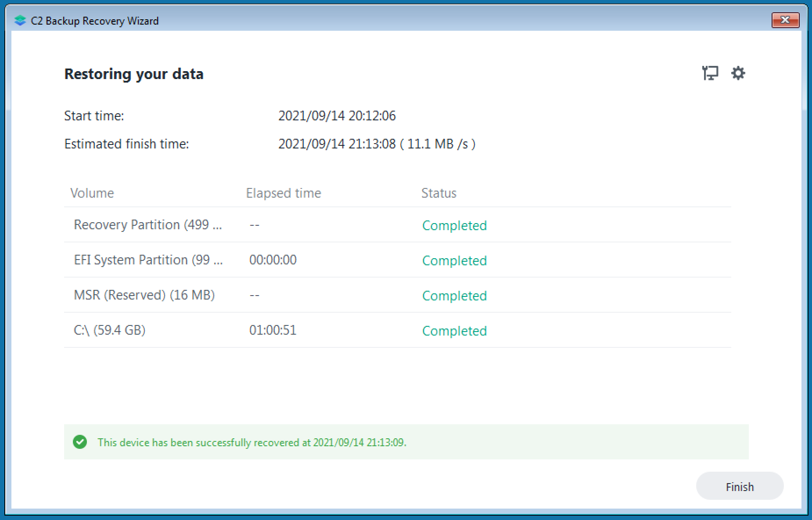Click the estimated finish time value
This screenshot has width=812, height=520.
pos(377,144)
